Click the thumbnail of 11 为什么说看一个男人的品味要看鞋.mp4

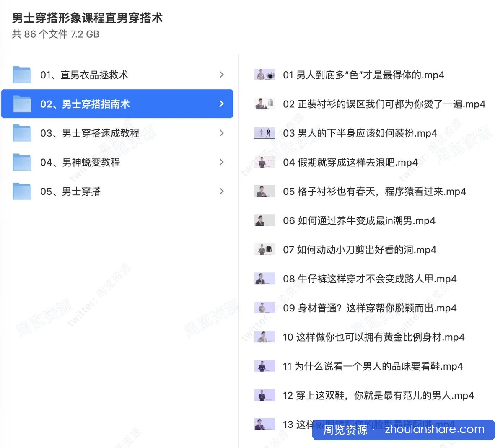265,366
